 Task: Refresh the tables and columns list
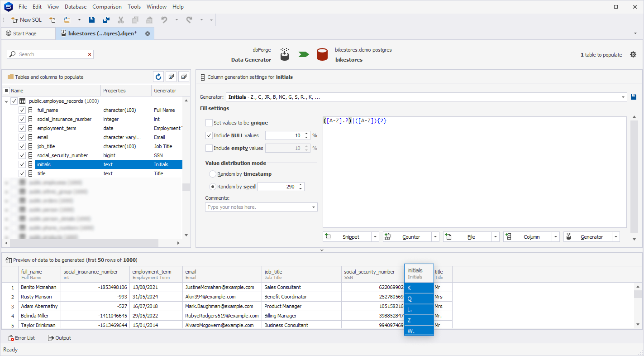point(158,77)
